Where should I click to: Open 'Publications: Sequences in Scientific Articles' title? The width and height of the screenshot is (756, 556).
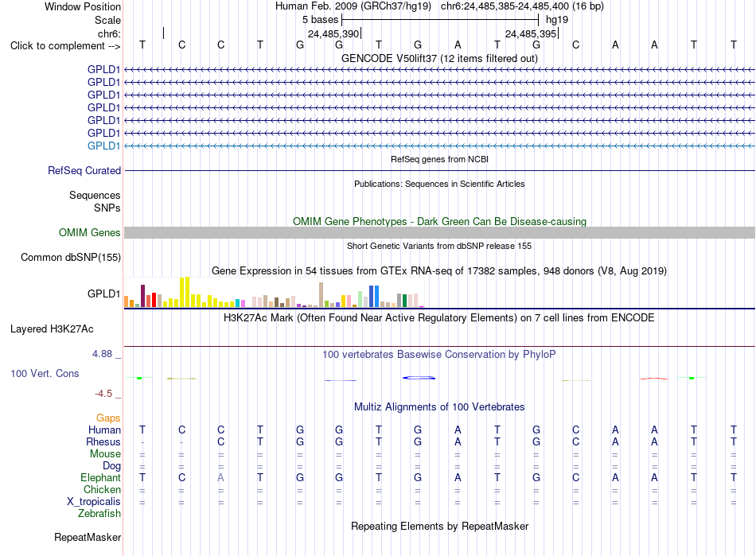click(x=439, y=184)
